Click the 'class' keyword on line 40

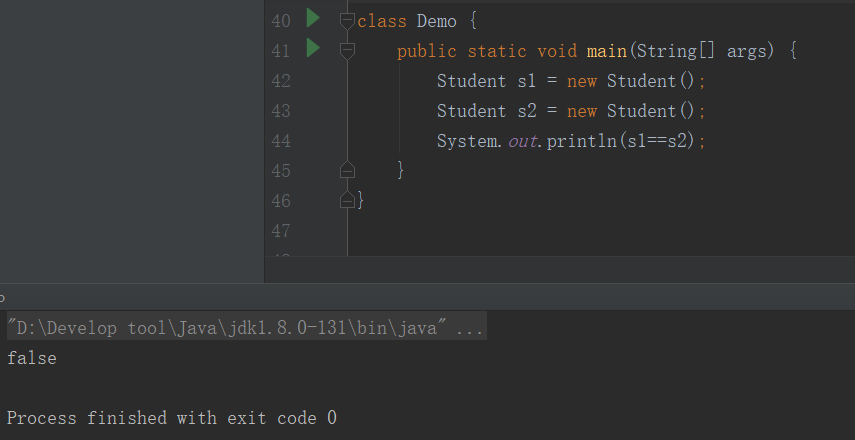[x=382, y=21]
